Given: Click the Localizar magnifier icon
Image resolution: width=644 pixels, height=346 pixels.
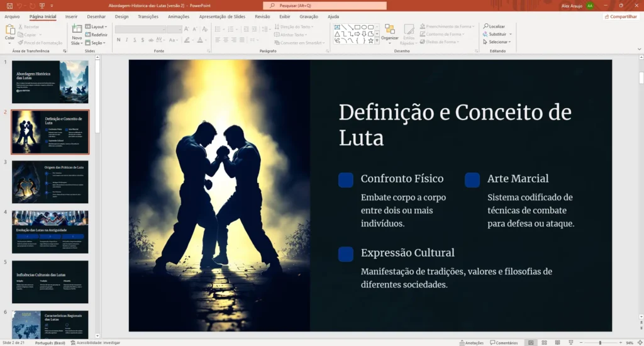Looking at the screenshot, I should [x=486, y=26].
